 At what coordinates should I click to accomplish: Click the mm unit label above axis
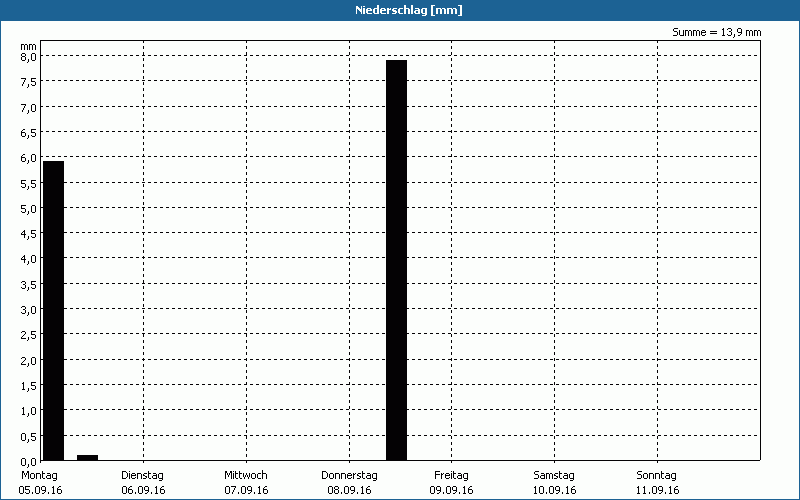click(x=29, y=47)
